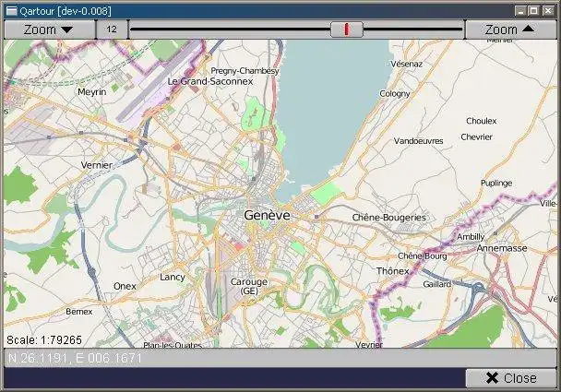The width and height of the screenshot is (561, 392).
Task: Click the Chevrier map label
Action: (x=476, y=137)
